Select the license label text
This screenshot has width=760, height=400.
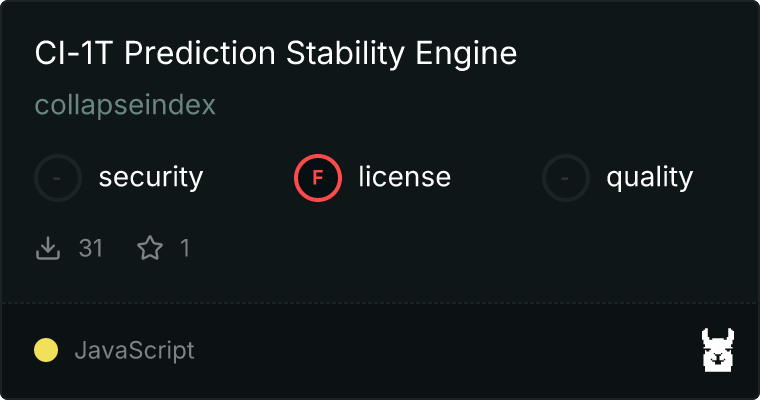point(404,178)
